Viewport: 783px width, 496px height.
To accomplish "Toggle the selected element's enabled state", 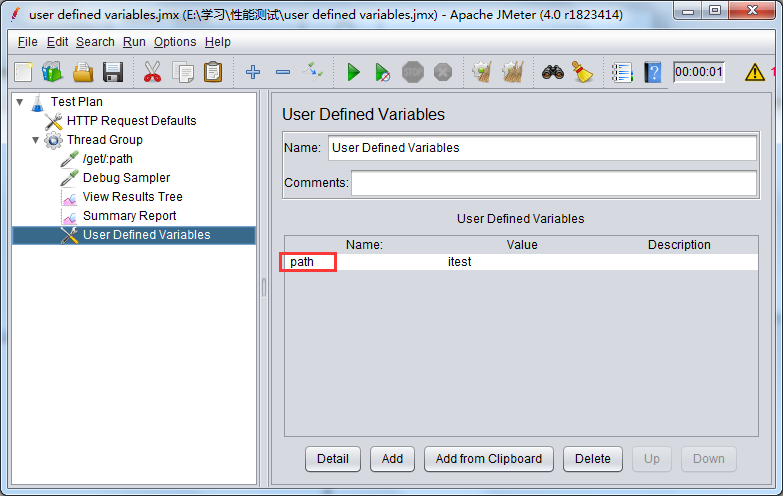I will point(313,72).
